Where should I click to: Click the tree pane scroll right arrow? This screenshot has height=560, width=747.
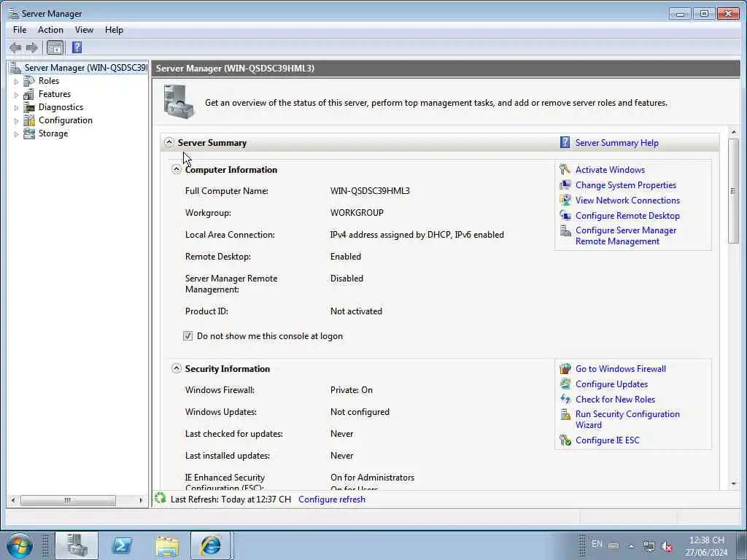coord(141,500)
